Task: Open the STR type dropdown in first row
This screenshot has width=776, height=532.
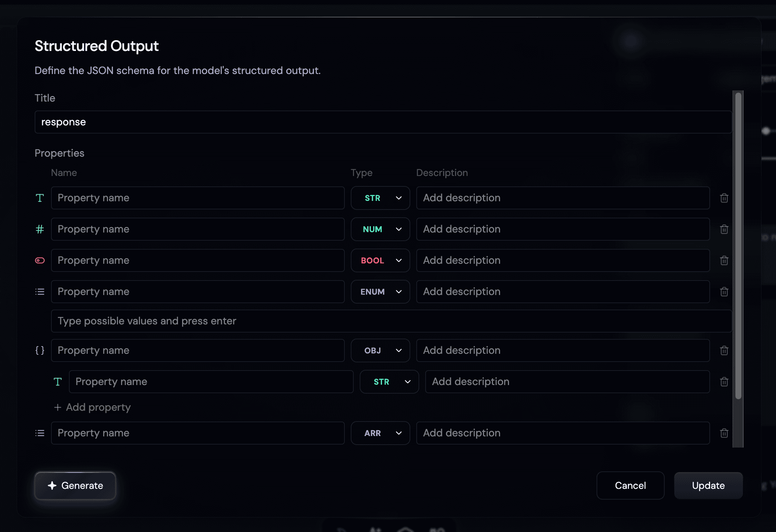Action: (x=380, y=198)
